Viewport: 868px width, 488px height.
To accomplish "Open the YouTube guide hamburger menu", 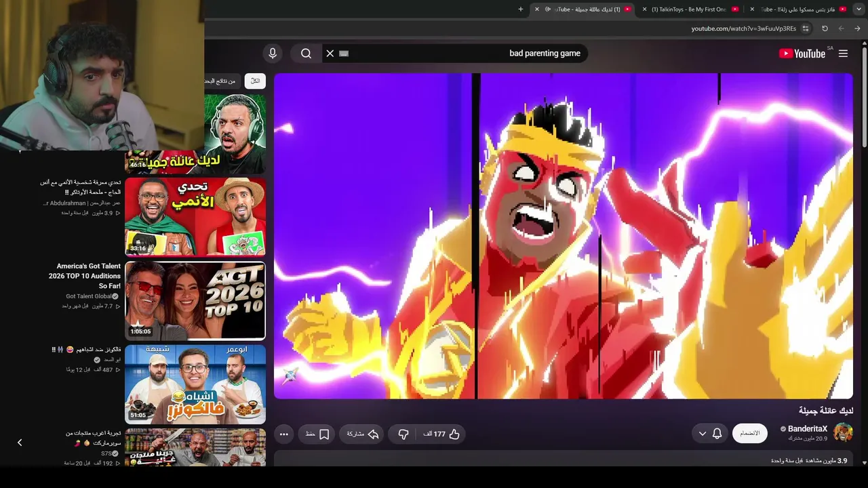I will 843,54.
